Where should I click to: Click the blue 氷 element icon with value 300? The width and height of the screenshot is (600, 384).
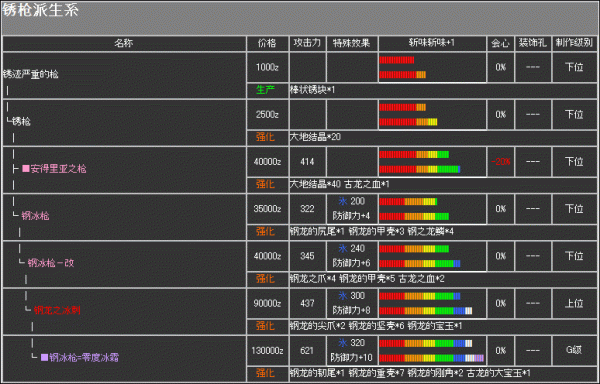[343, 296]
